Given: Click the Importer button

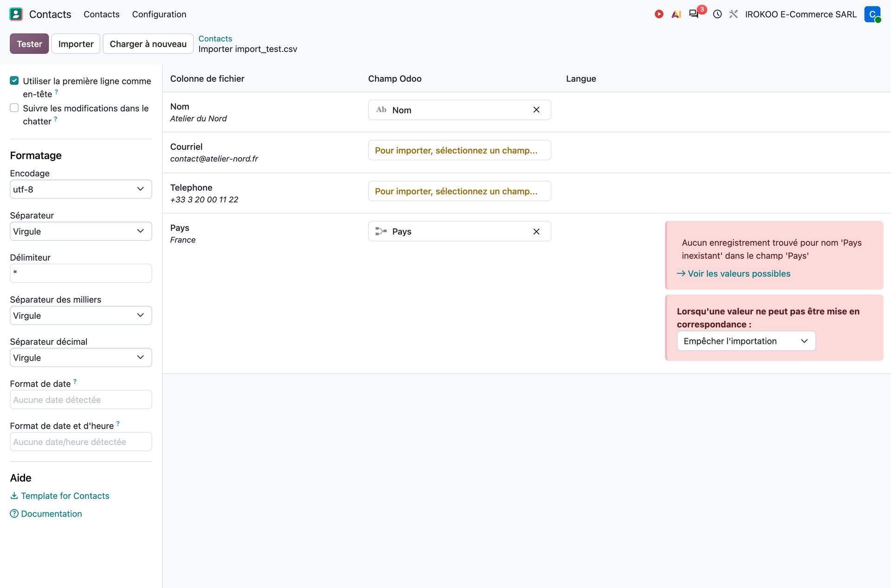Looking at the screenshot, I should click(x=76, y=44).
